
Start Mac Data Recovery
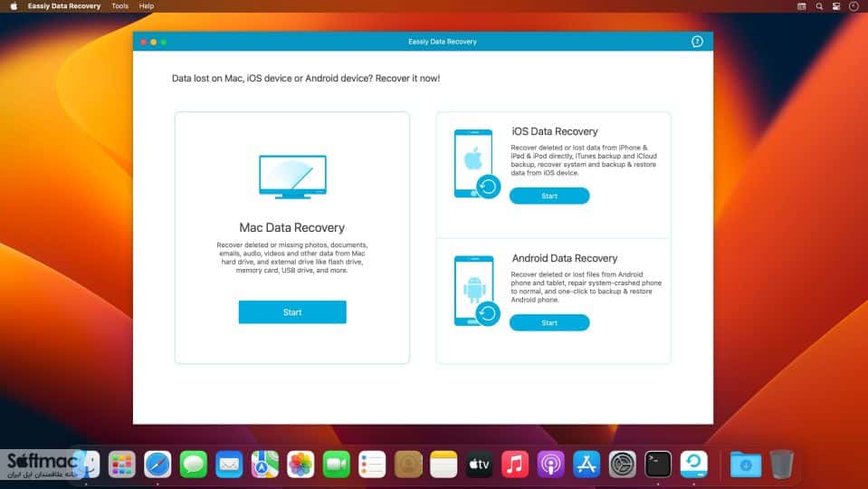pyautogui.click(x=292, y=312)
